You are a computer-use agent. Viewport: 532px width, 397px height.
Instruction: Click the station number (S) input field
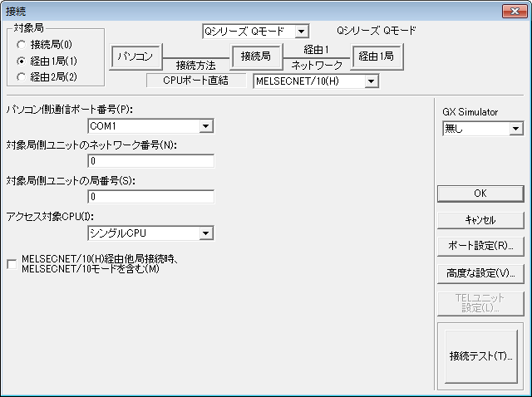click(150, 197)
